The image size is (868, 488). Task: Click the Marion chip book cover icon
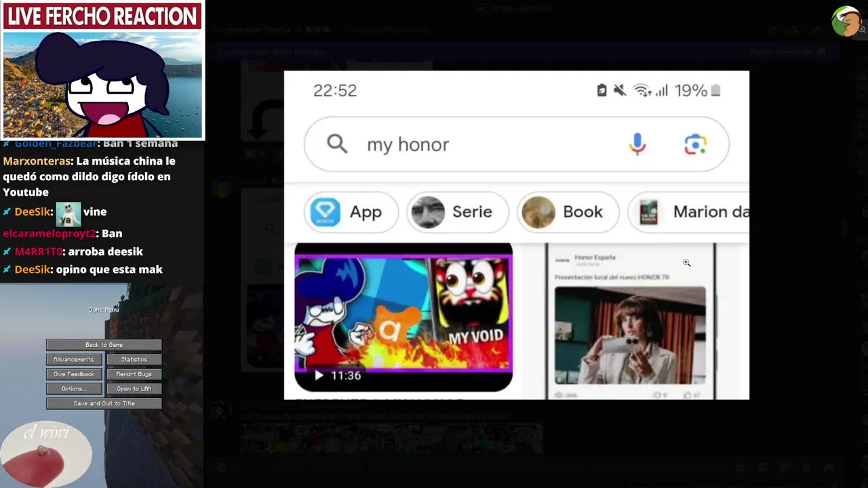[x=649, y=212]
